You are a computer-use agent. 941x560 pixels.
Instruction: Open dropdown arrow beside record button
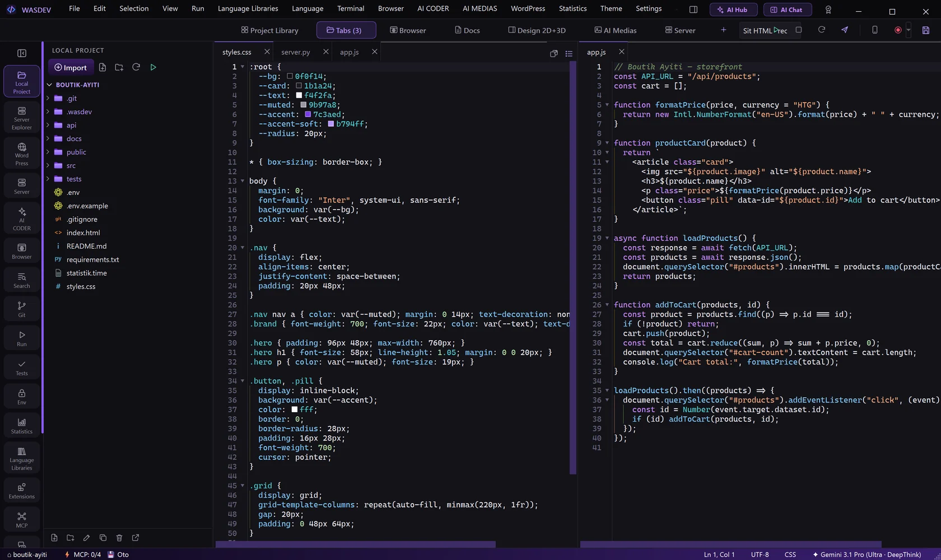(909, 30)
